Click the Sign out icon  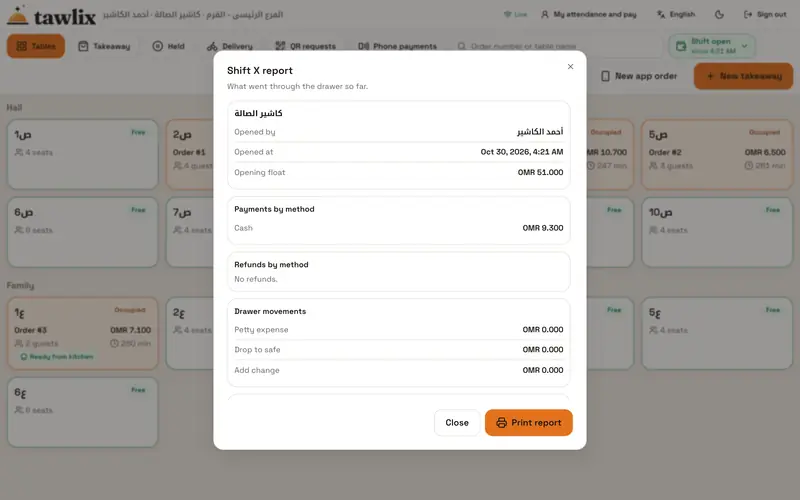click(x=748, y=14)
